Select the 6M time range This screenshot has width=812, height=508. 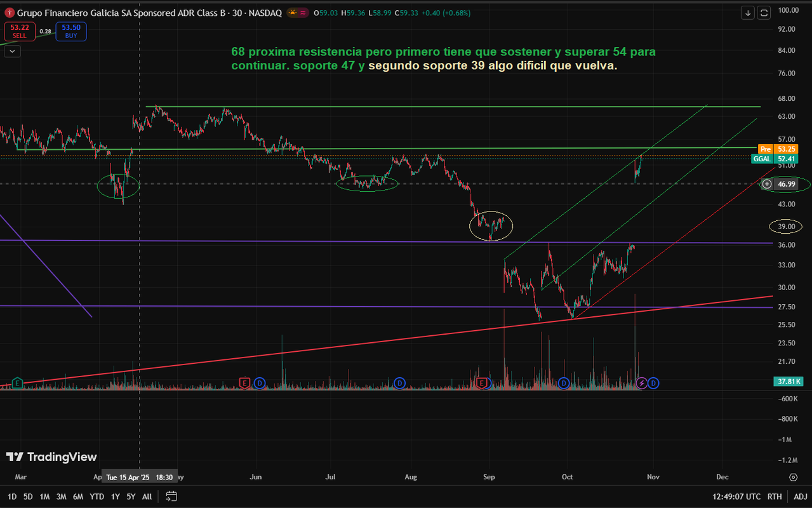tap(78, 497)
